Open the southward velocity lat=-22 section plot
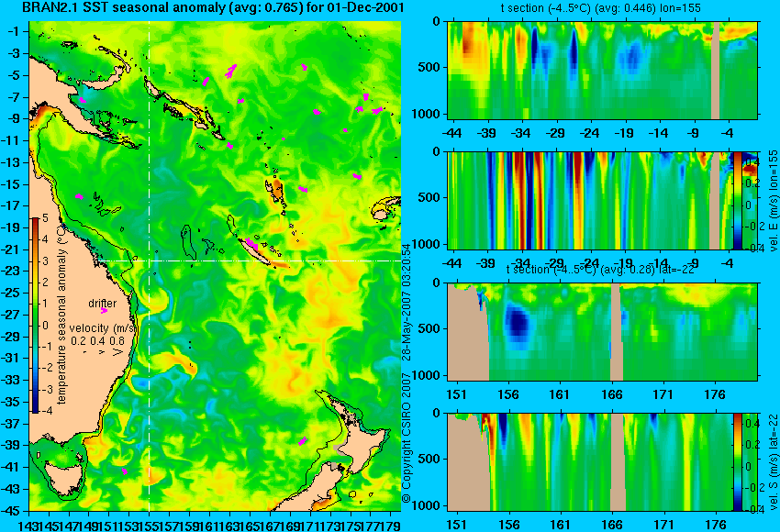780x532 pixels. coord(602,462)
